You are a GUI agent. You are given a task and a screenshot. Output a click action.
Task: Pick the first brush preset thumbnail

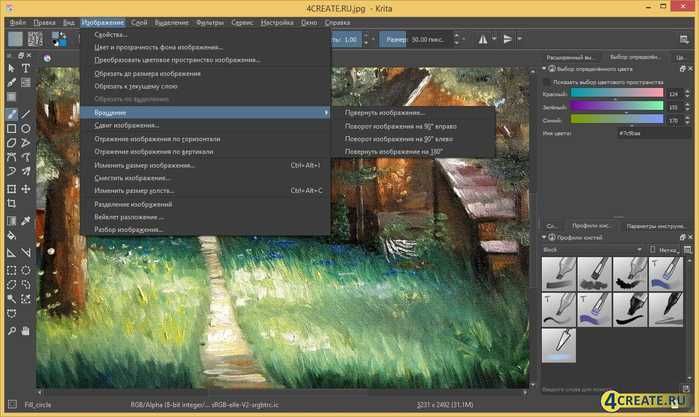click(559, 274)
